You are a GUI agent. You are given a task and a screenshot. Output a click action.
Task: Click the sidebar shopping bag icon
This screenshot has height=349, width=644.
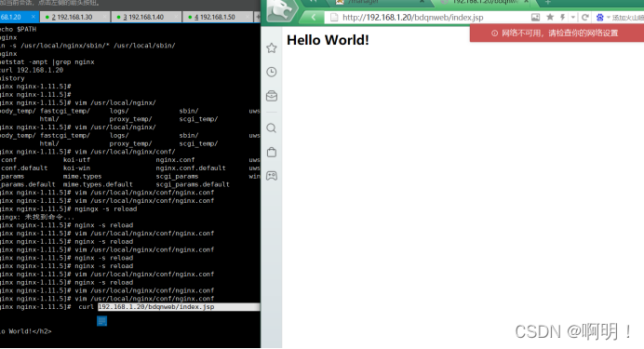click(272, 152)
